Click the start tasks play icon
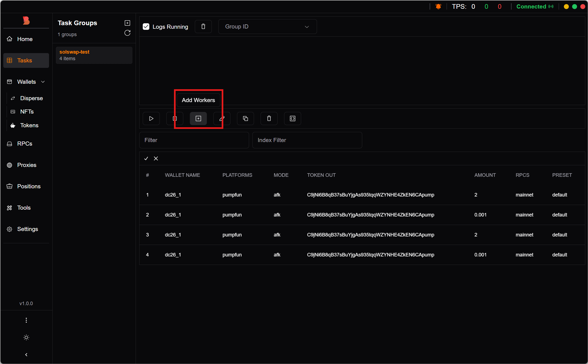Screen dimensions: 588x364 tap(151, 119)
